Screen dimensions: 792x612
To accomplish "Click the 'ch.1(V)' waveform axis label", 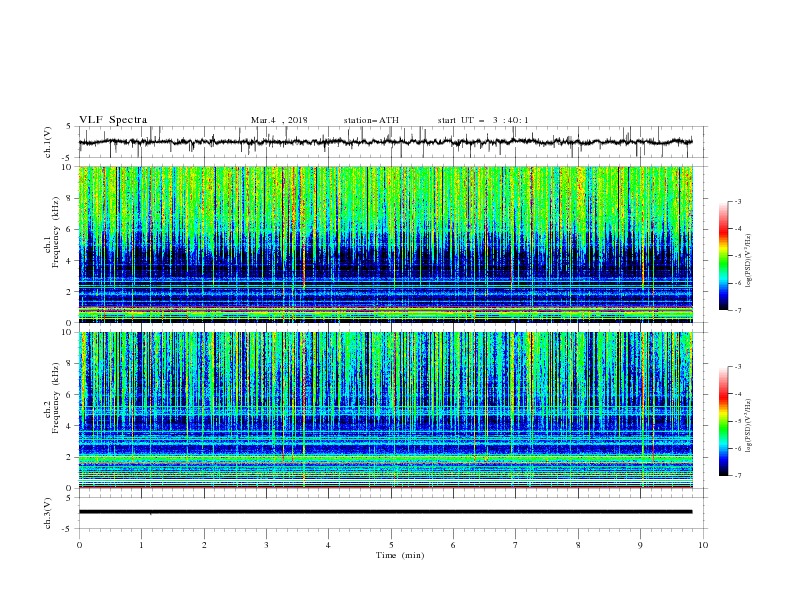I will (x=48, y=142).
